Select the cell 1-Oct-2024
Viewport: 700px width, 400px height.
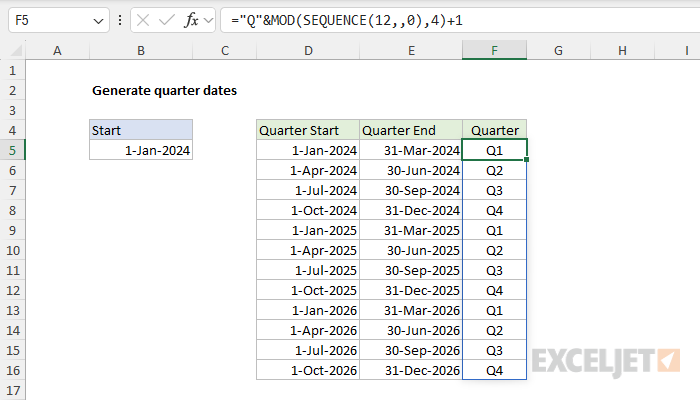(x=308, y=210)
